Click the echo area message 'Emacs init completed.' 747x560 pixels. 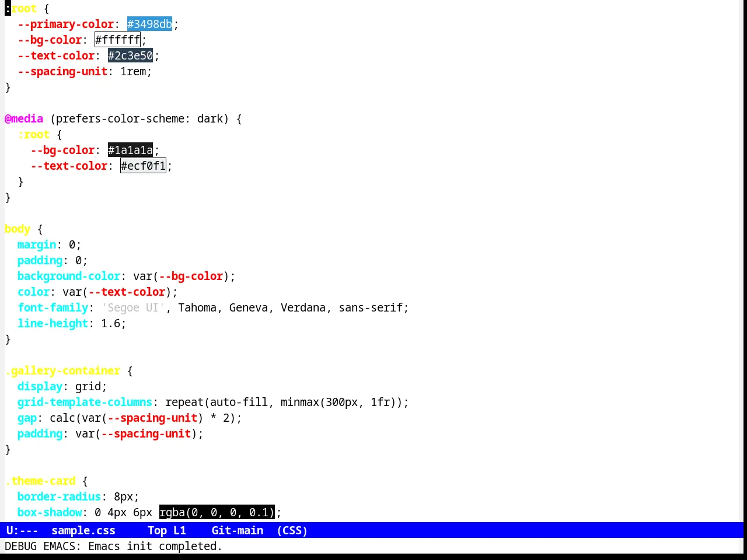click(155, 546)
